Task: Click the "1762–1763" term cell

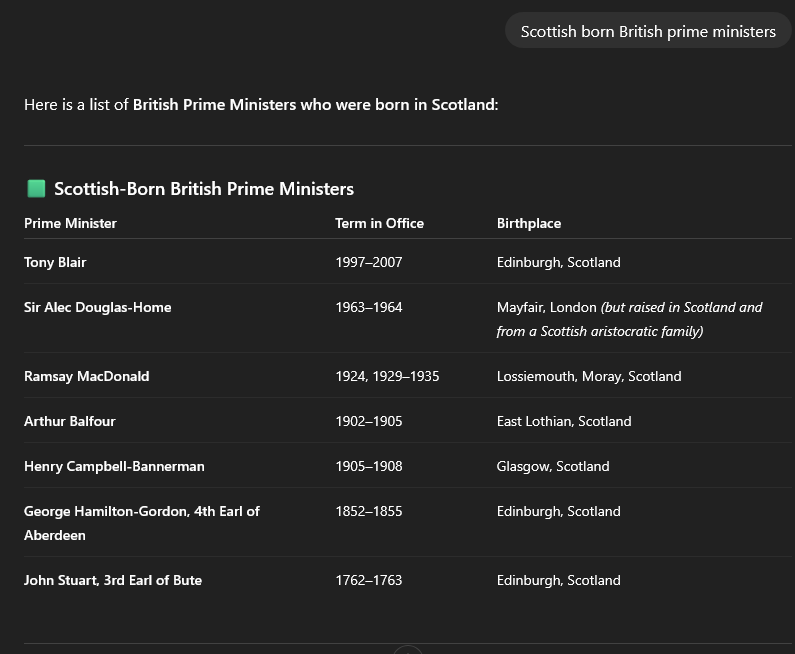Action: click(369, 580)
